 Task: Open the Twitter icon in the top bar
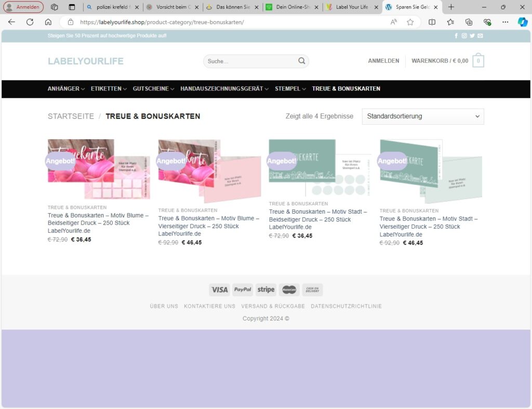472,35
